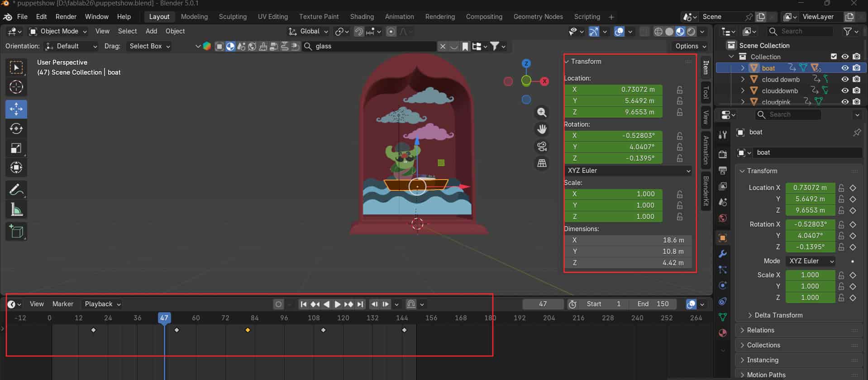Switch to the Geometry Nodes workspace tab

coord(538,17)
